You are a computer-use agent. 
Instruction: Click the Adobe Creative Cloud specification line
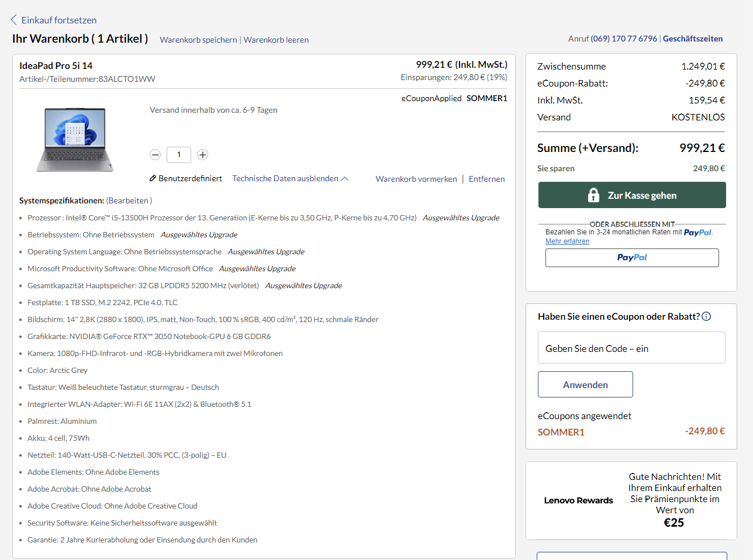pos(112,506)
